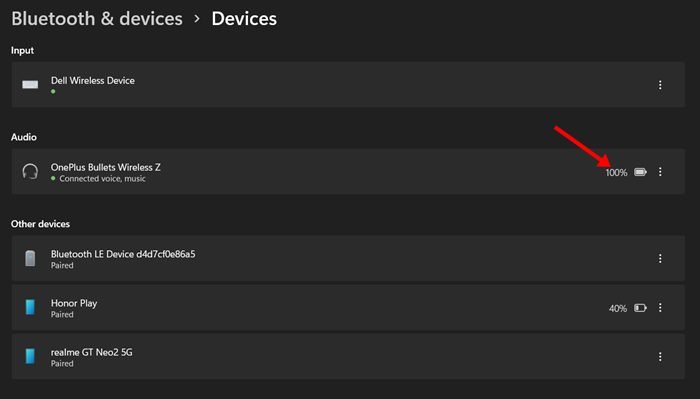Viewport: 700px width, 399px height.
Task: Click the headphones icon for OnePlus Bullets
Action: point(30,171)
